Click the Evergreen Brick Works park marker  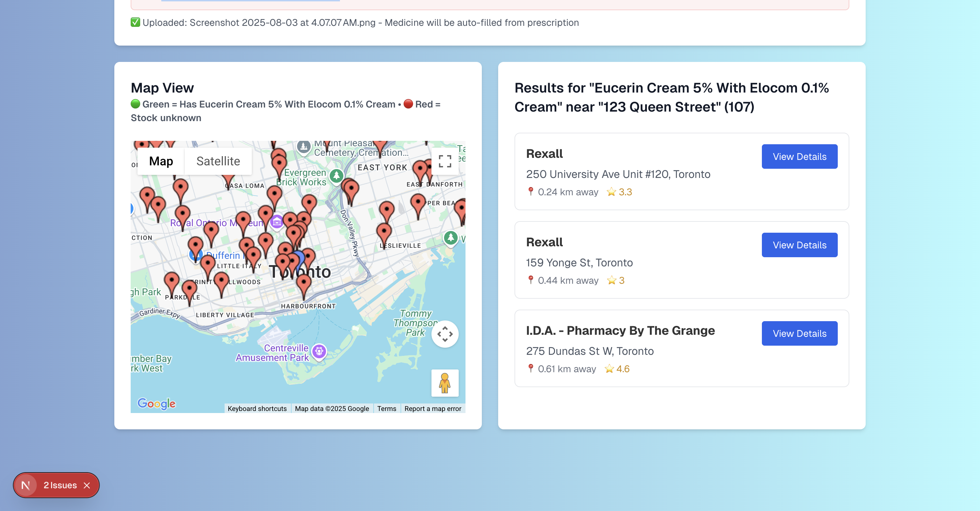point(336,176)
